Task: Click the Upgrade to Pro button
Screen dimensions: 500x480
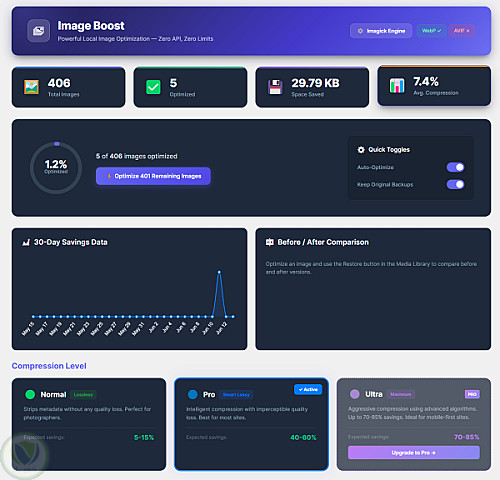Action: point(414,453)
